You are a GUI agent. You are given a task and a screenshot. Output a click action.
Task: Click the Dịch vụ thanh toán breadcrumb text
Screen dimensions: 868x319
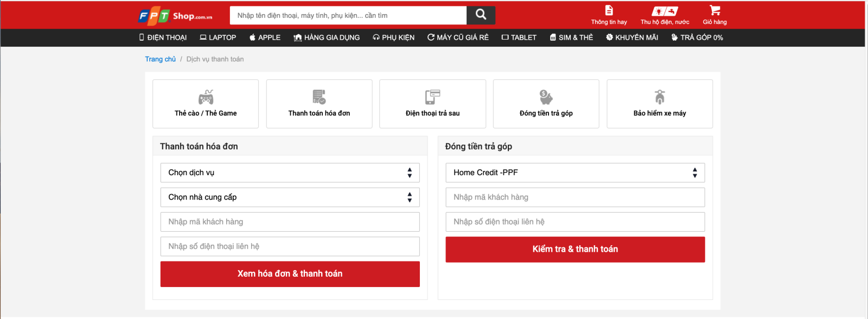(x=215, y=59)
